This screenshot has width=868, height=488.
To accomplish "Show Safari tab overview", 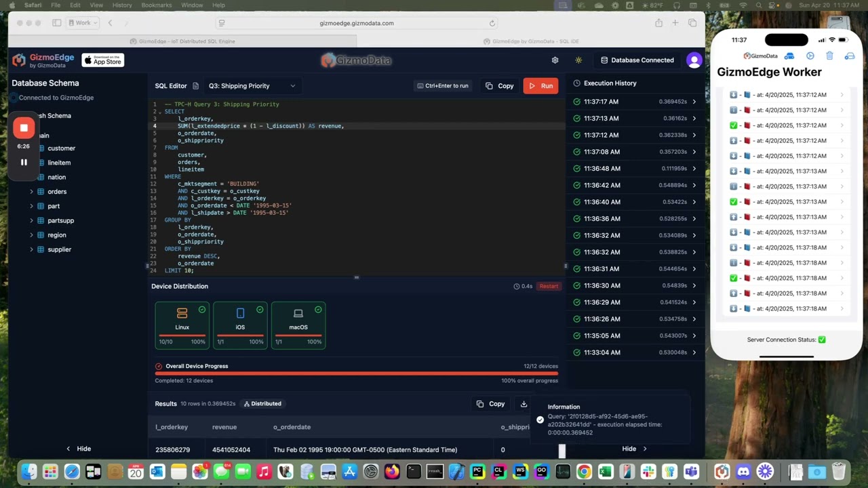I will (692, 23).
